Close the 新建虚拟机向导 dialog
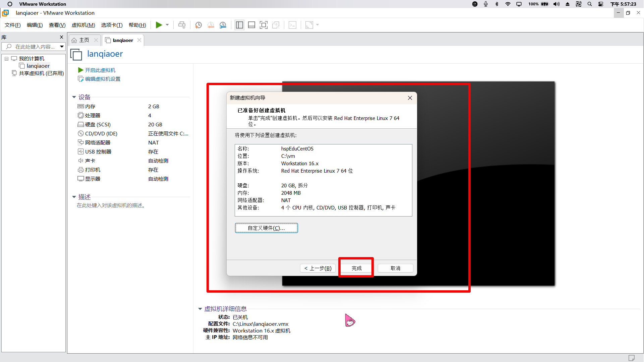Image resolution: width=644 pixels, height=362 pixels. 410,98
